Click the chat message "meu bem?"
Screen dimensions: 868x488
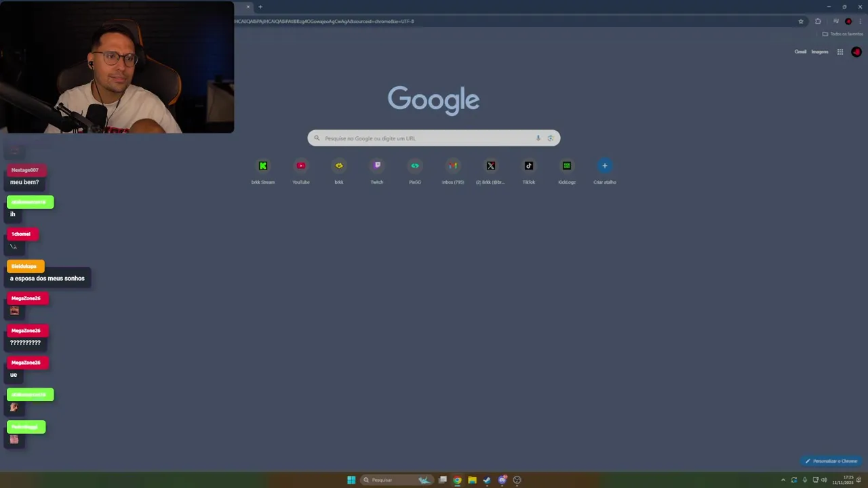click(24, 182)
